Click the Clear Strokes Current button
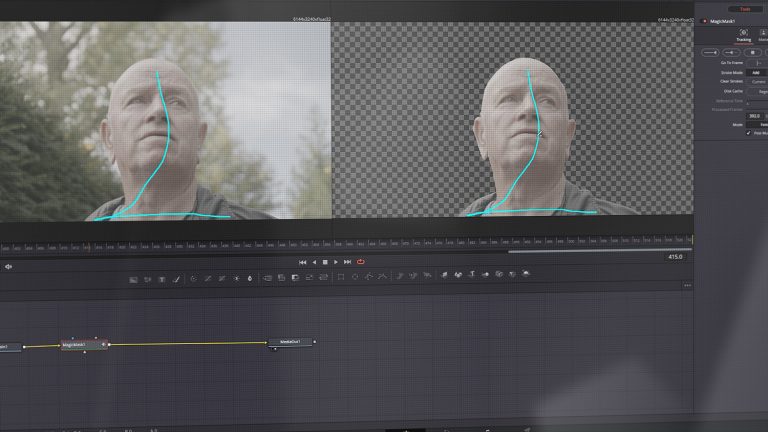Viewport: 768px width, 432px height. click(758, 81)
